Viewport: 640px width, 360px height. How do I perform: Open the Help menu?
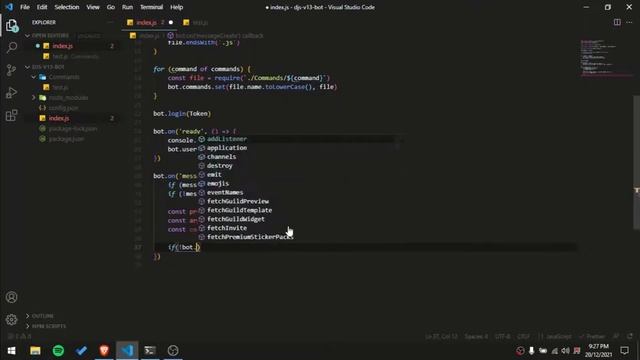pyautogui.click(x=176, y=7)
